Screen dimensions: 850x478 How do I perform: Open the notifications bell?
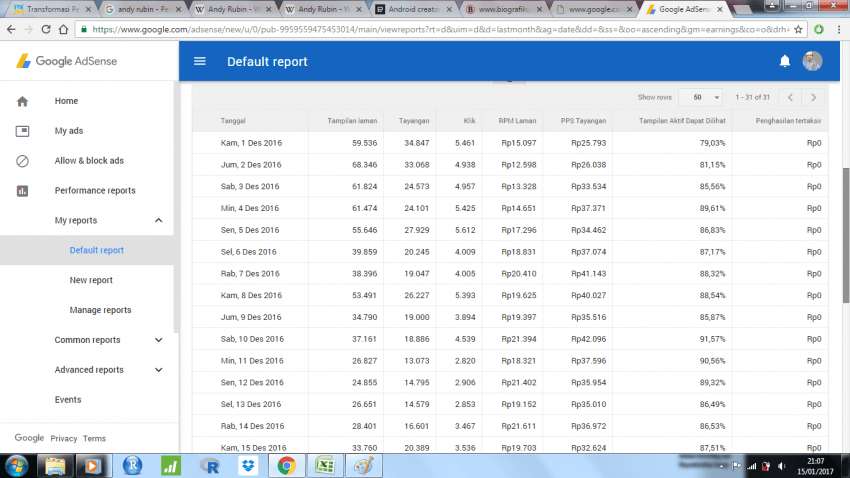click(x=784, y=61)
